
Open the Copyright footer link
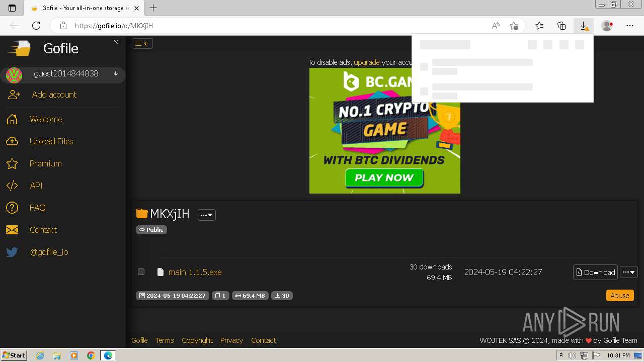click(x=197, y=340)
